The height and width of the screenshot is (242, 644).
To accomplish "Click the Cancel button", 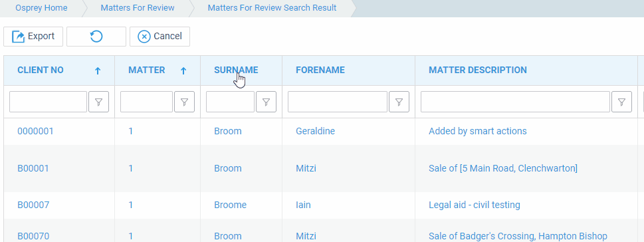I will (160, 37).
